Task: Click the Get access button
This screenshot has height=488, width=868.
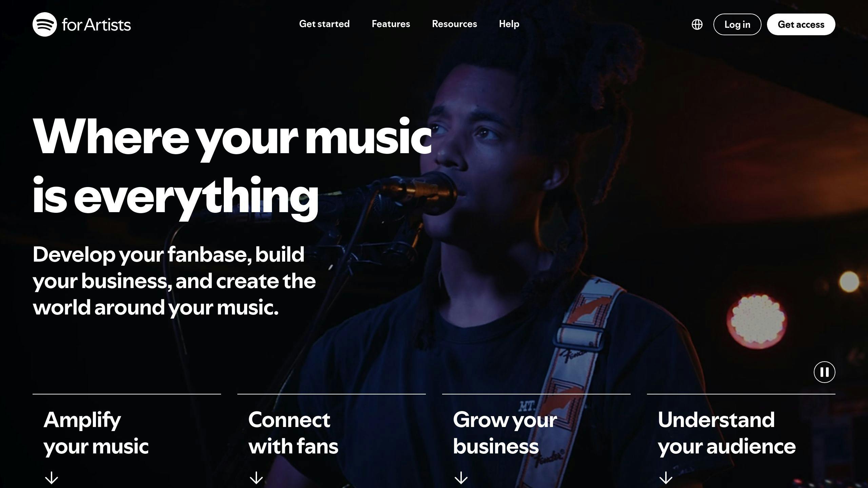Action: point(801,24)
